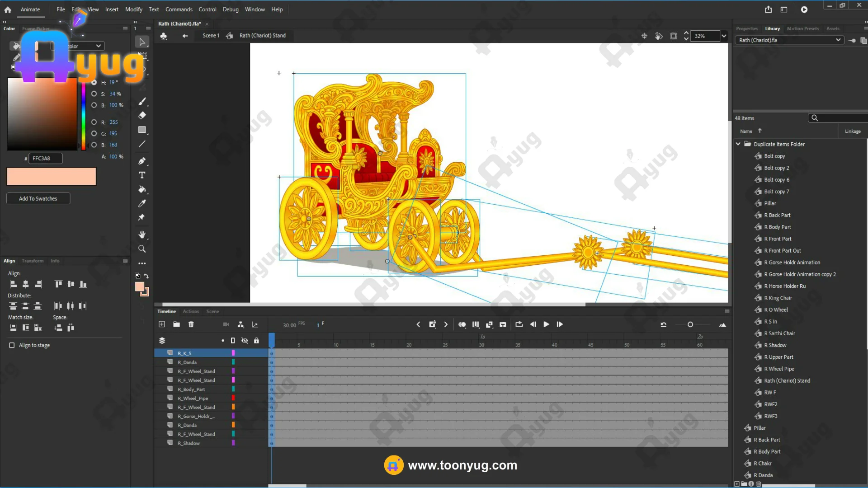This screenshot has height=488, width=868.
Task: Open the Modify menu
Action: tap(133, 9)
